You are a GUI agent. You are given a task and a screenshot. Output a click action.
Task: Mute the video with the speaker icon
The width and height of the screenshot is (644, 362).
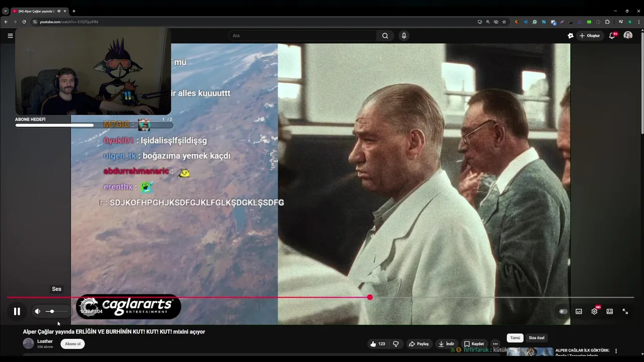pyautogui.click(x=37, y=311)
